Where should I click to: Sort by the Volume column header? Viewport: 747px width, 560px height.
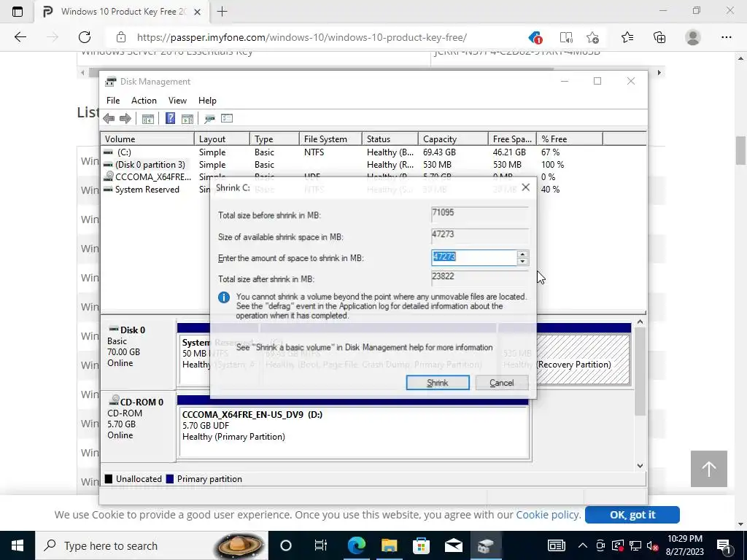tap(147, 139)
